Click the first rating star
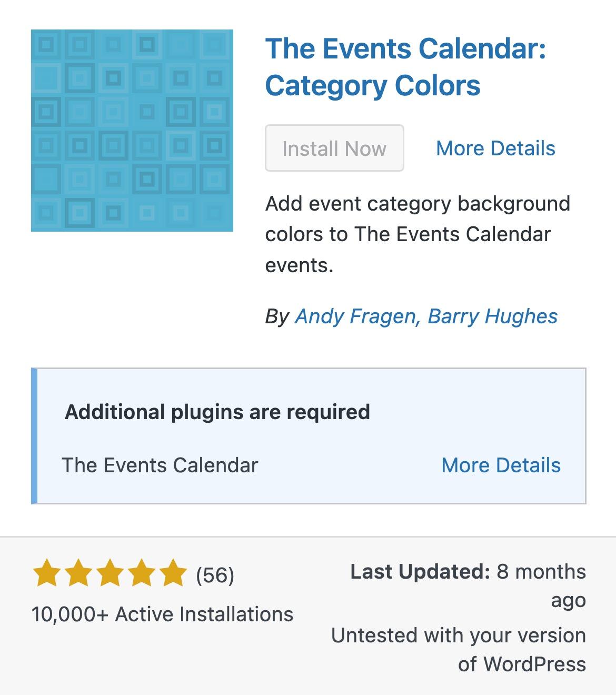Viewport: 616px width, 695px height. [x=46, y=574]
